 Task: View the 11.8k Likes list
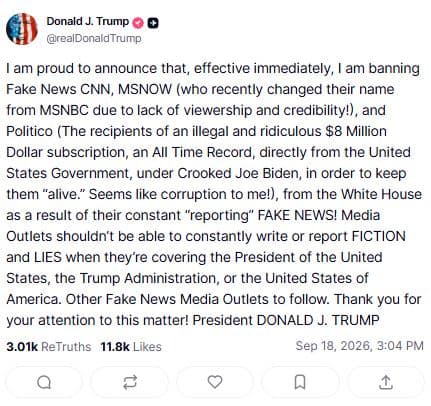pyautogui.click(x=131, y=347)
